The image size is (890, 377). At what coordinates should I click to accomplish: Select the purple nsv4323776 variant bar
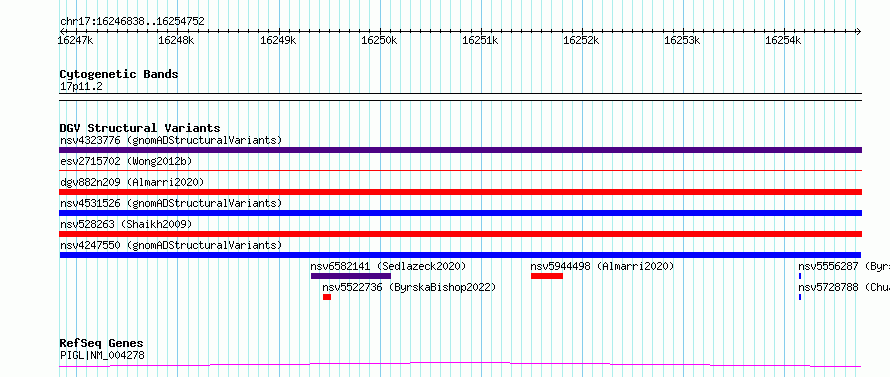[x=461, y=150]
